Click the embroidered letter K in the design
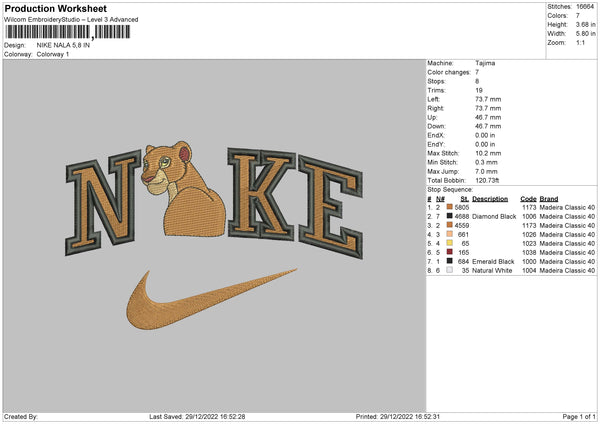The width and height of the screenshot is (600, 424). coord(261,194)
